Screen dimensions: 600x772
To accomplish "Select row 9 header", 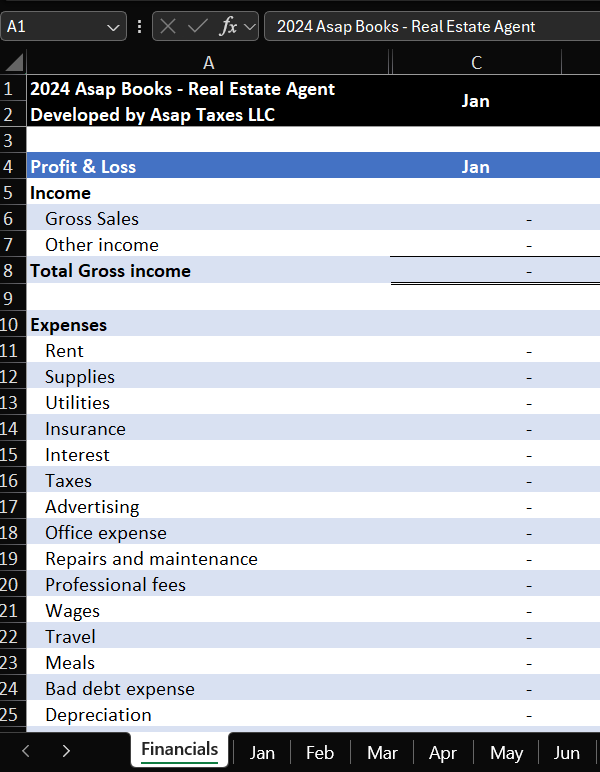I will point(13,298).
